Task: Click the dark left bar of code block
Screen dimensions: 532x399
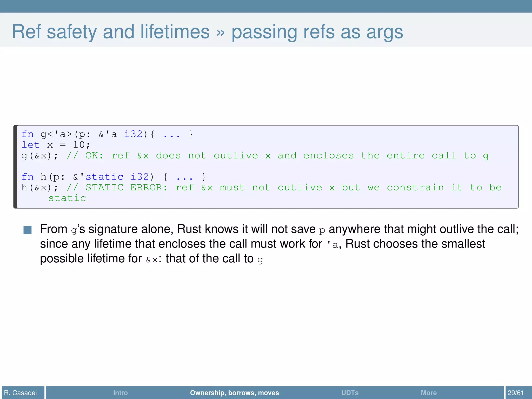Action: tap(15, 167)
